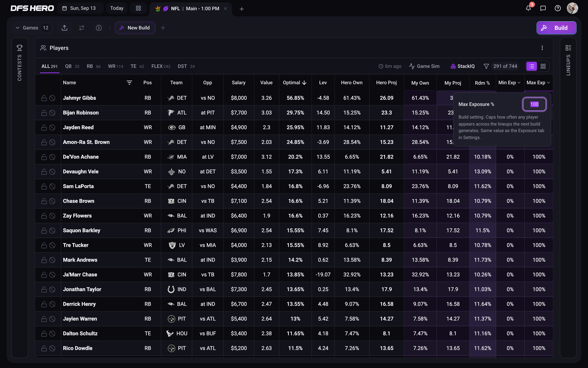Click the 291 of 744 filter count
Screen dimensions: 588x368
(x=505, y=66)
